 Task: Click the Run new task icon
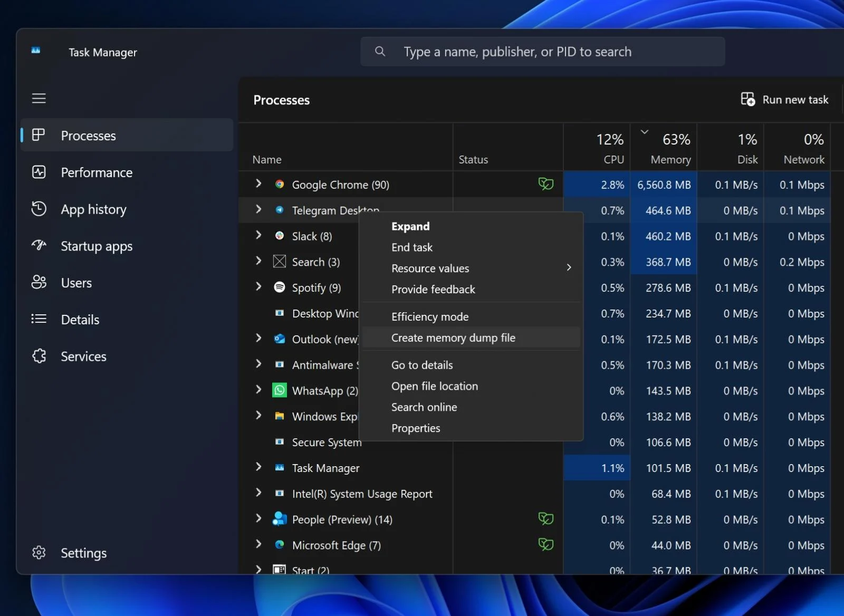click(x=747, y=99)
